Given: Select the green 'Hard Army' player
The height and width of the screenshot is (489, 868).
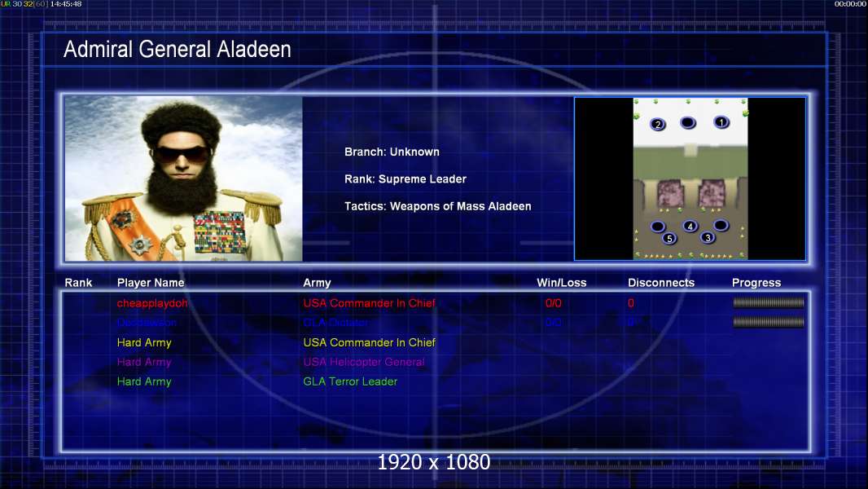Looking at the screenshot, I should click(144, 381).
